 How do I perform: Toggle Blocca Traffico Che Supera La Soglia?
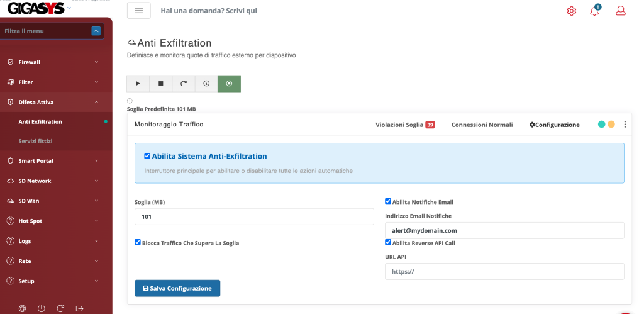tap(138, 242)
